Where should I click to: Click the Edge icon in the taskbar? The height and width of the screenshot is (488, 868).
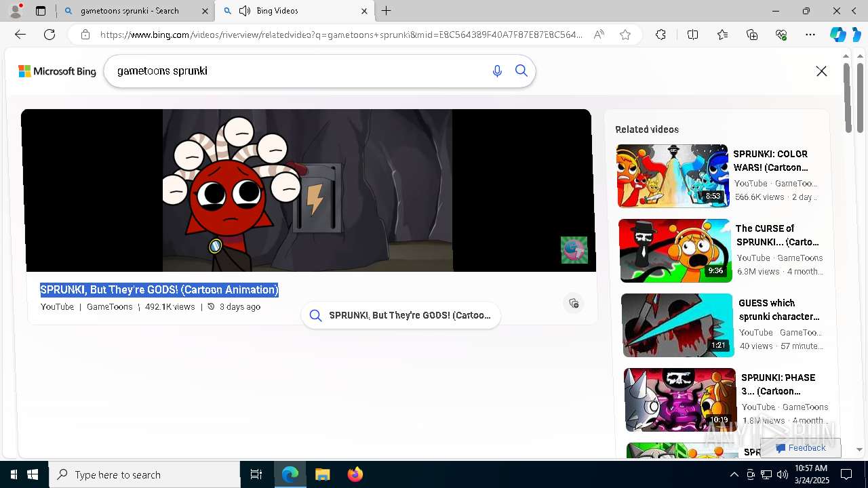pyautogui.click(x=290, y=474)
